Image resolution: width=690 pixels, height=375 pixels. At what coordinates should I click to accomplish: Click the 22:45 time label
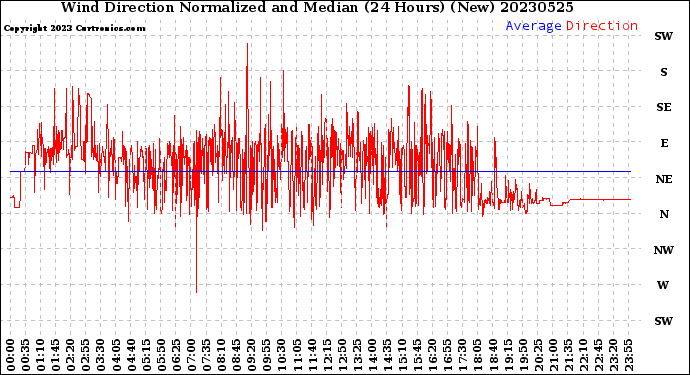point(598,355)
